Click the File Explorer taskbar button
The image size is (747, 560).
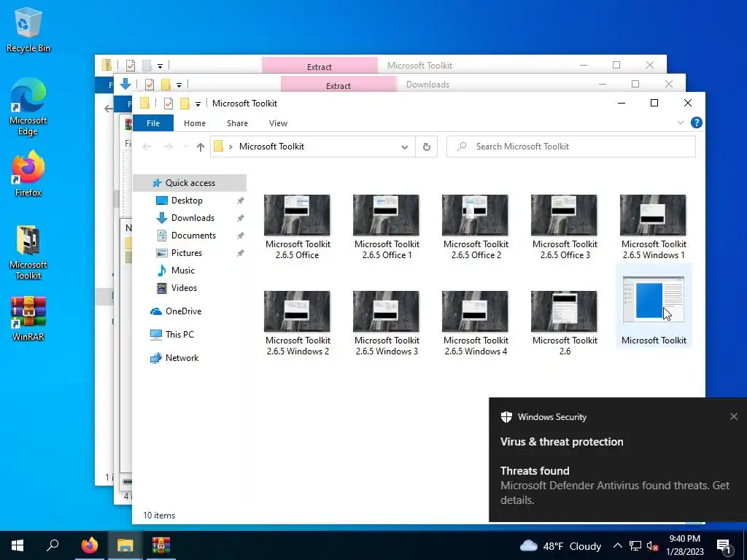pos(125,545)
